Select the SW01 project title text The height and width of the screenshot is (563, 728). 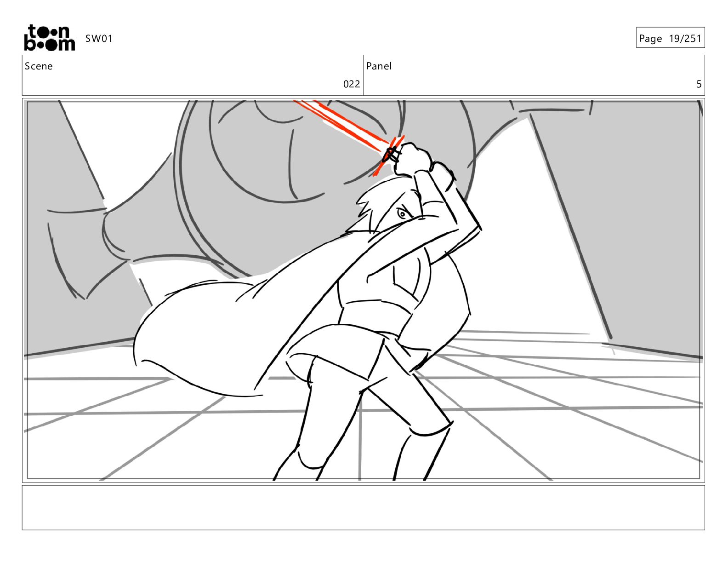99,39
